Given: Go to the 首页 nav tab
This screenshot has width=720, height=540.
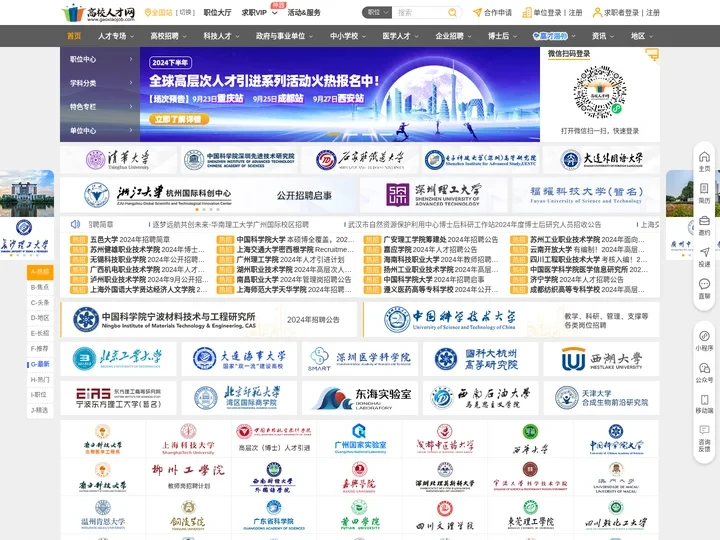Looking at the screenshot, I should pyautogui.click(x=74, y=36).
